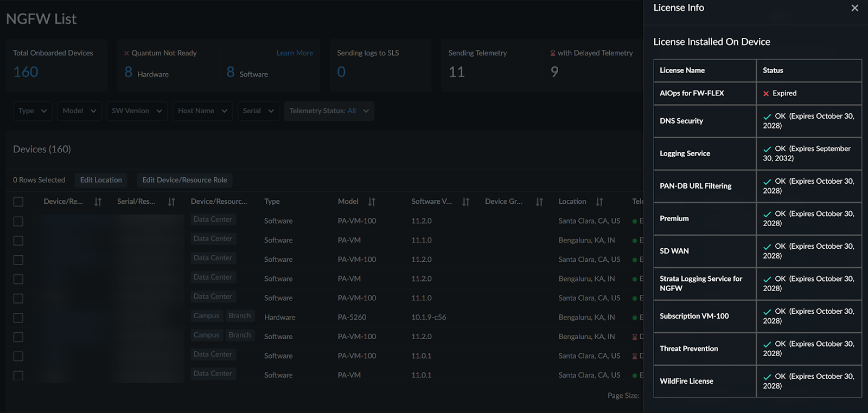Select the PA-5260 hardware row checkbox
The image size is (868, 413).
(18, 318)
